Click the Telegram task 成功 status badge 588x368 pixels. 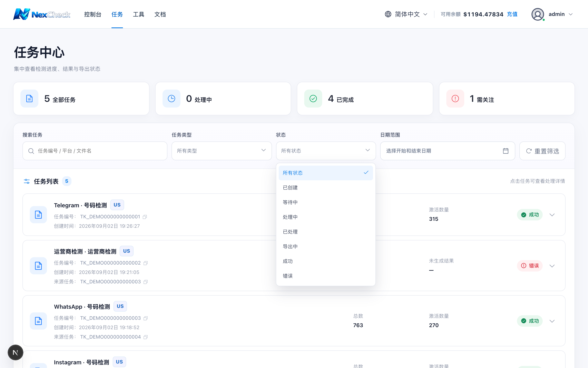(530, 215)
